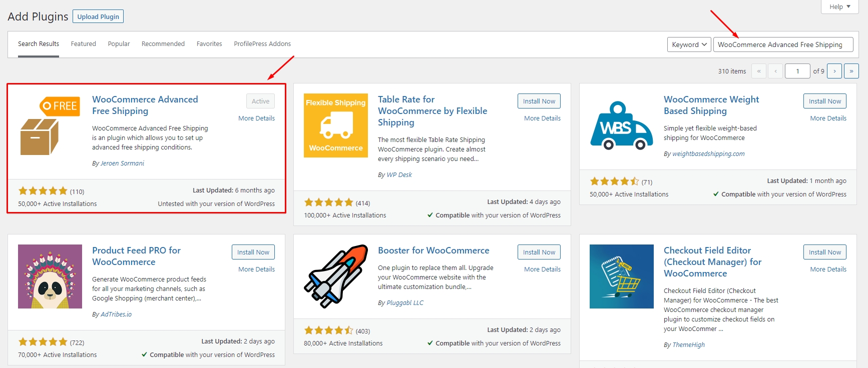Install the Booster for WooCommerce plugin
Viewport: 868px width, 368px height.
click(x=539, y=252)
